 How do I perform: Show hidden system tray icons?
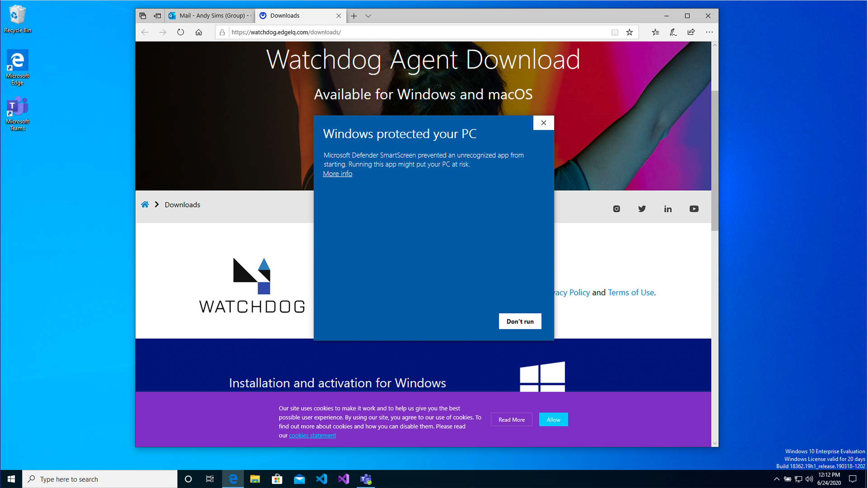777,479
